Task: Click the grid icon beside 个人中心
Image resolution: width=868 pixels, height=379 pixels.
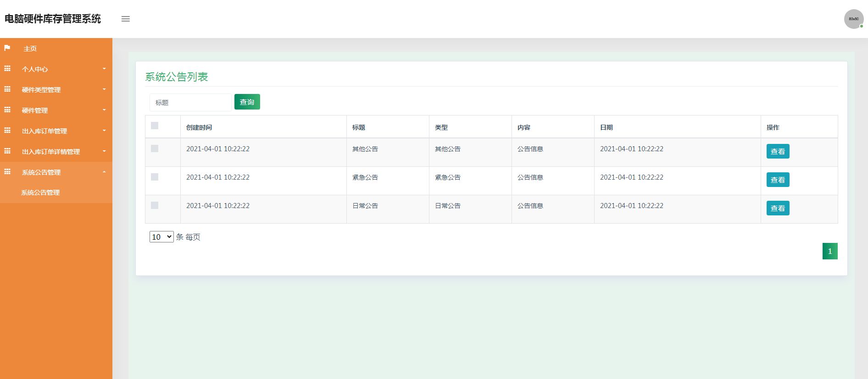Action: [7, 68]
